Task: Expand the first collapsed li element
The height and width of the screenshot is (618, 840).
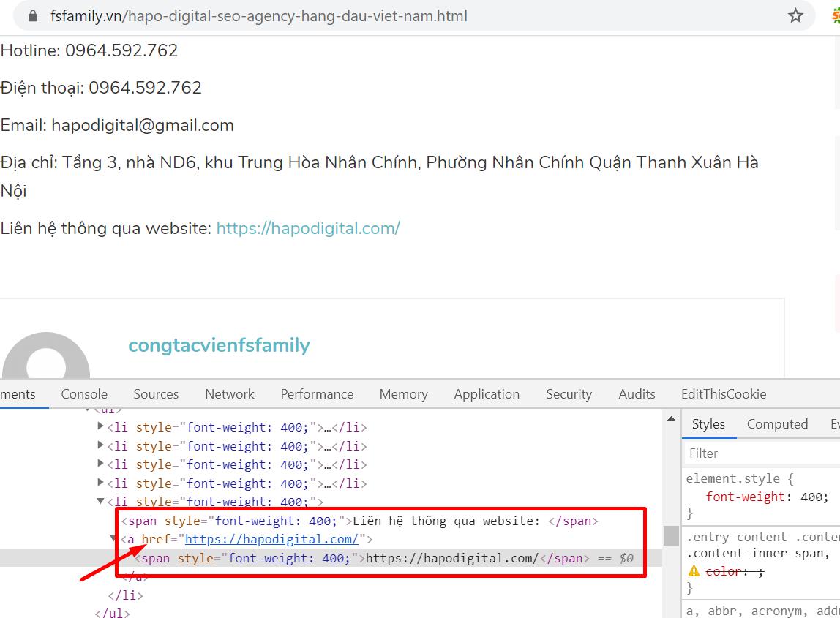Action: (x=100, y=426)
